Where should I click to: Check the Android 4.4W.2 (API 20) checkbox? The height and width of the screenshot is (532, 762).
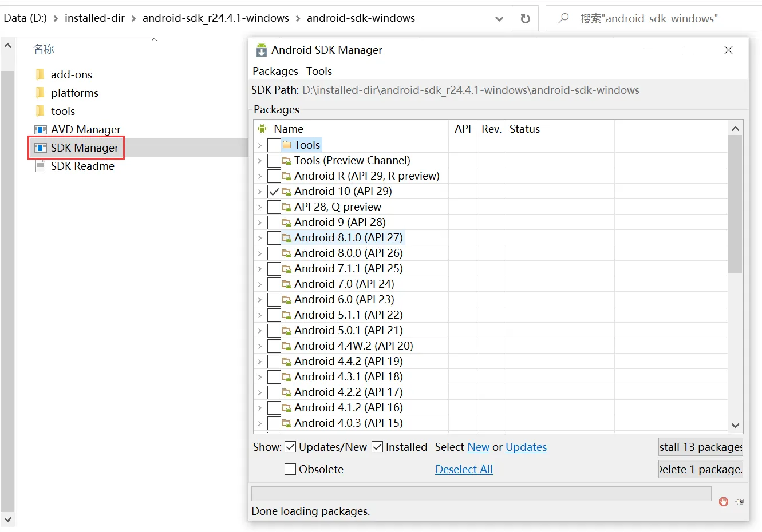tap(274, 346)
